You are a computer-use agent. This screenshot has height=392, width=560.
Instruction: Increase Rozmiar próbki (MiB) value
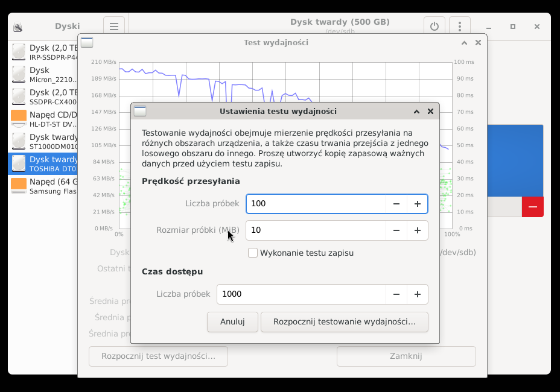(x=417, y=230)
